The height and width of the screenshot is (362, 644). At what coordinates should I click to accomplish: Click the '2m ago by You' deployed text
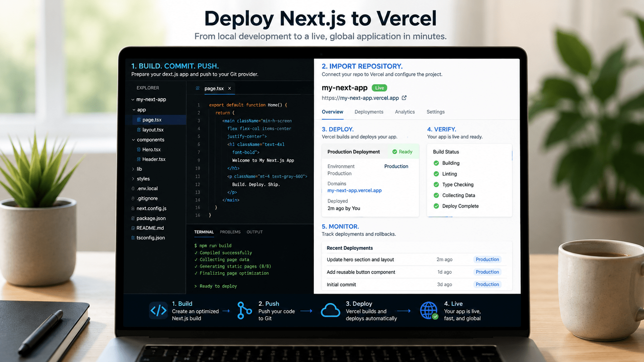[x=344, y=209]
